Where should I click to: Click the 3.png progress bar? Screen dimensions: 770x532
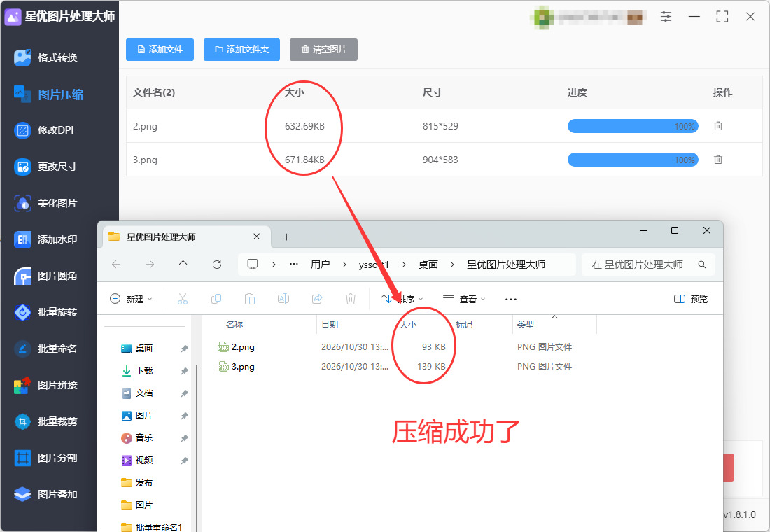tap(633, 160)
